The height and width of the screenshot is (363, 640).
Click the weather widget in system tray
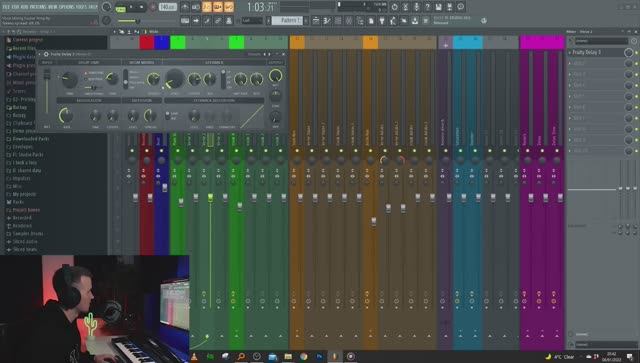(x=559, y=357)
